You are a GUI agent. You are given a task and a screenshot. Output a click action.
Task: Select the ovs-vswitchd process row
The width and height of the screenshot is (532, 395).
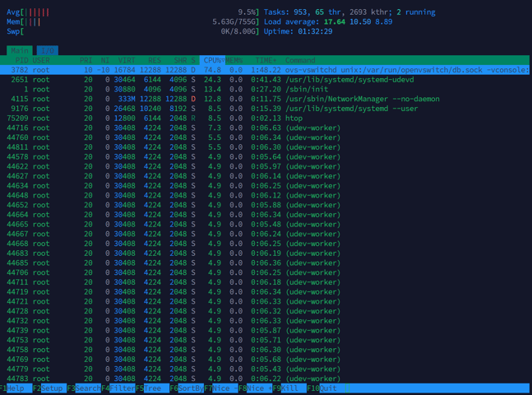click(265, 70)
